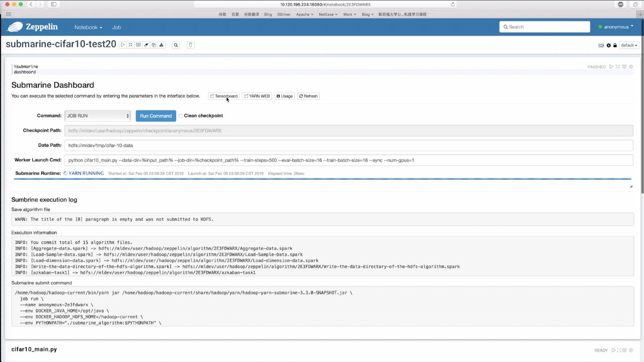Run all paragraphs in the notebook
The width and height of the screenshot is (644, 362).
coord(123,45)
